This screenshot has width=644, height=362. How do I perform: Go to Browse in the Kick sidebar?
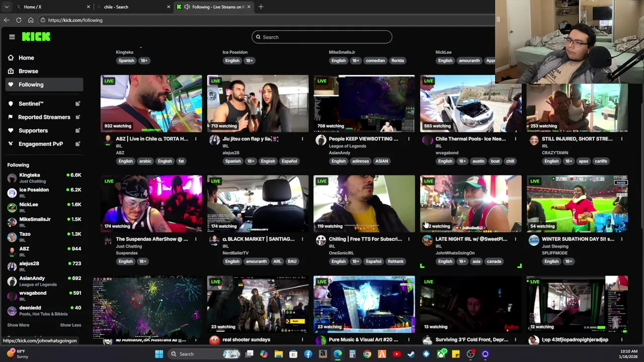tap(44, 71)
